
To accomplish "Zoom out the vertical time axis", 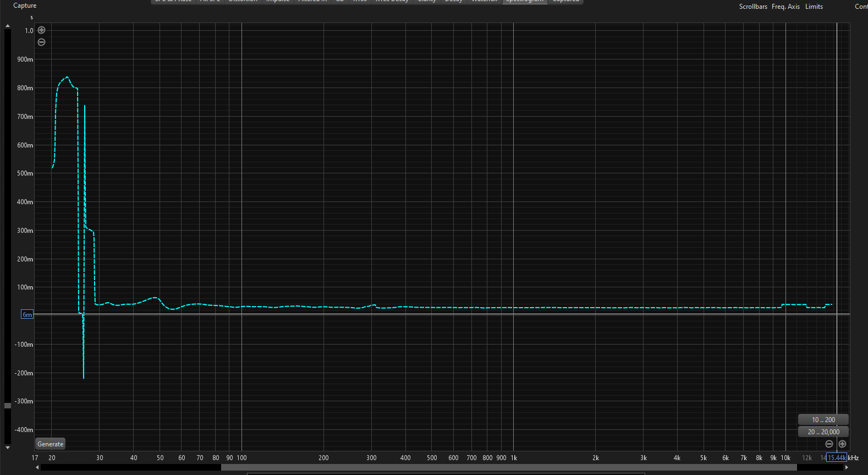I will 41,42.
